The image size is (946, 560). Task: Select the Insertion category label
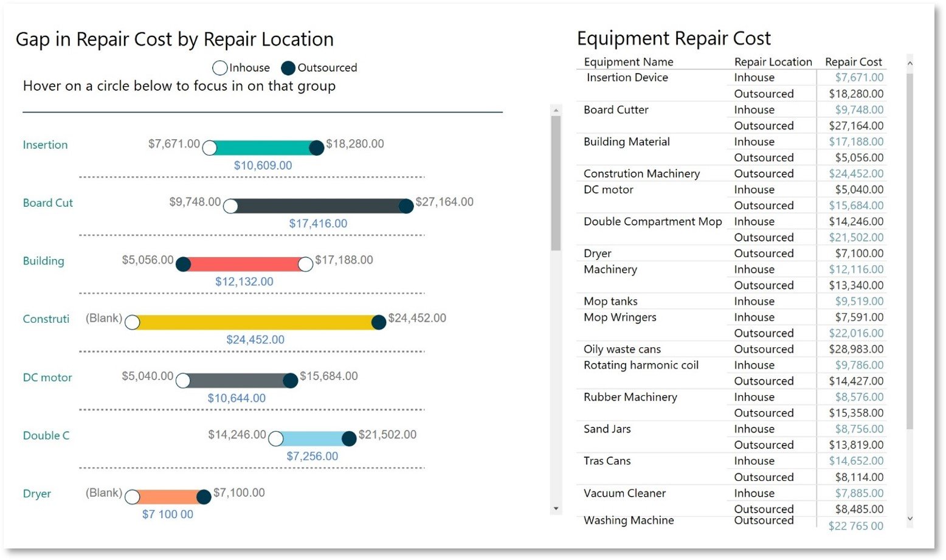tap(45, 145)
